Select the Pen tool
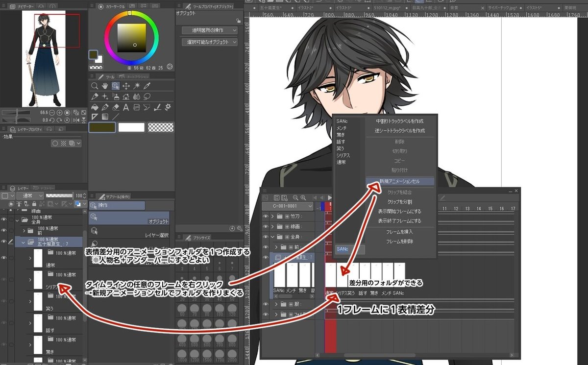Viewport: 588px width, 365px height. click(95, 97)
